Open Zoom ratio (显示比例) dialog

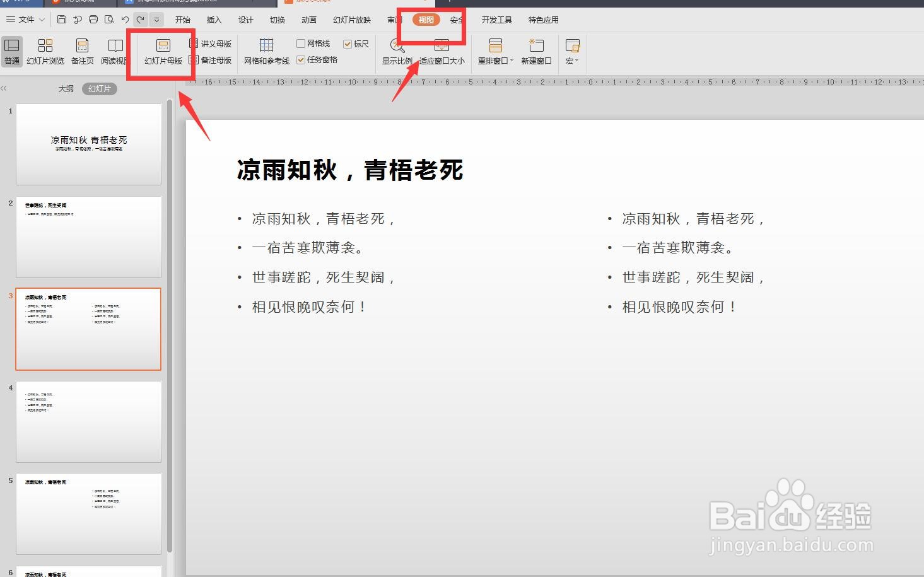coord(397,51)
